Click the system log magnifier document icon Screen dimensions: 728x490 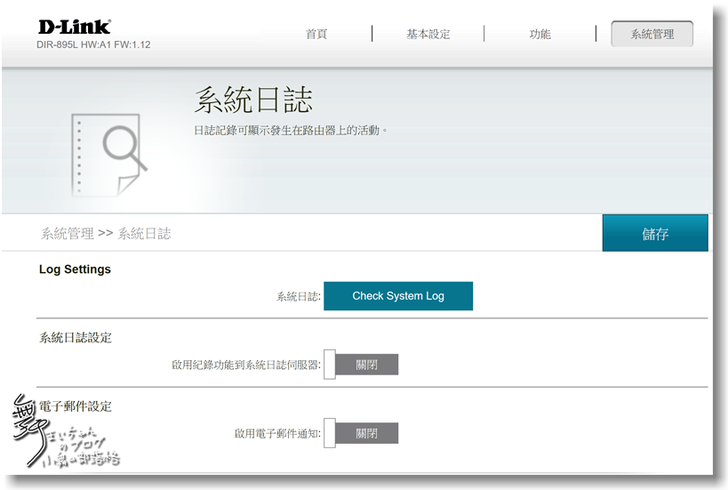pos(108,153)
